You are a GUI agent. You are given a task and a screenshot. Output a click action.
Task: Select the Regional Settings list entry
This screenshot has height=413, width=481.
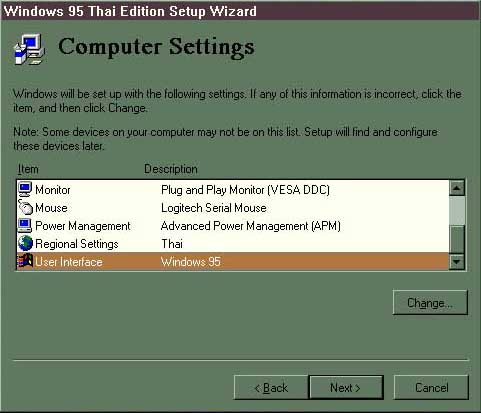[233, 244]
